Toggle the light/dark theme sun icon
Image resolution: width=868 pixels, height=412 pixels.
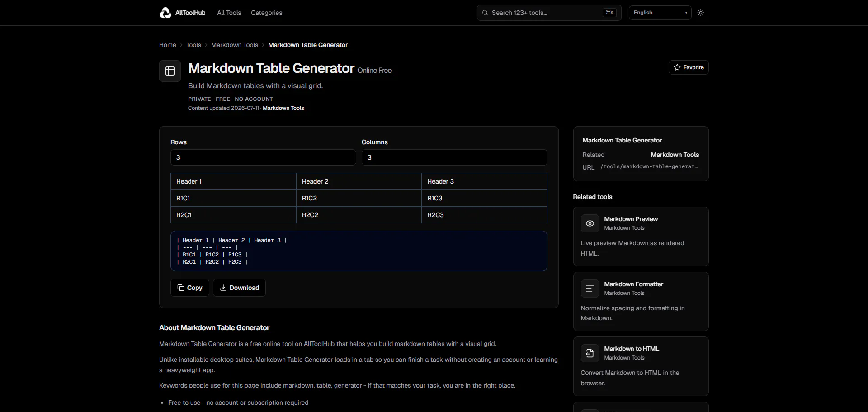(701, 13)
